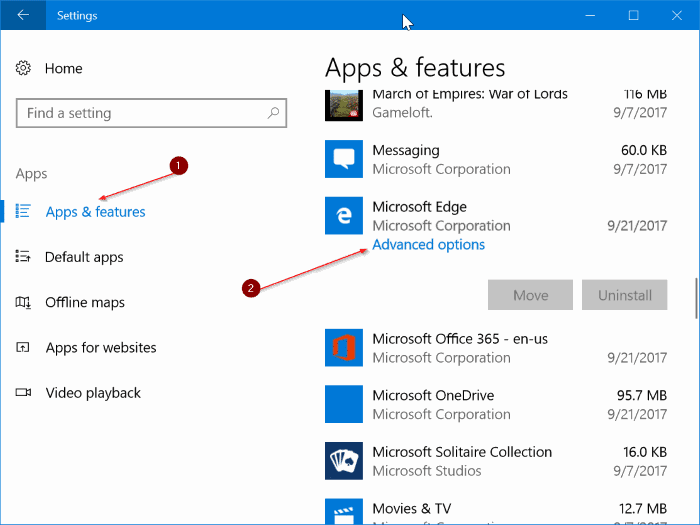
Task: Click the search magnifier icon
Action: click(273, 113)
